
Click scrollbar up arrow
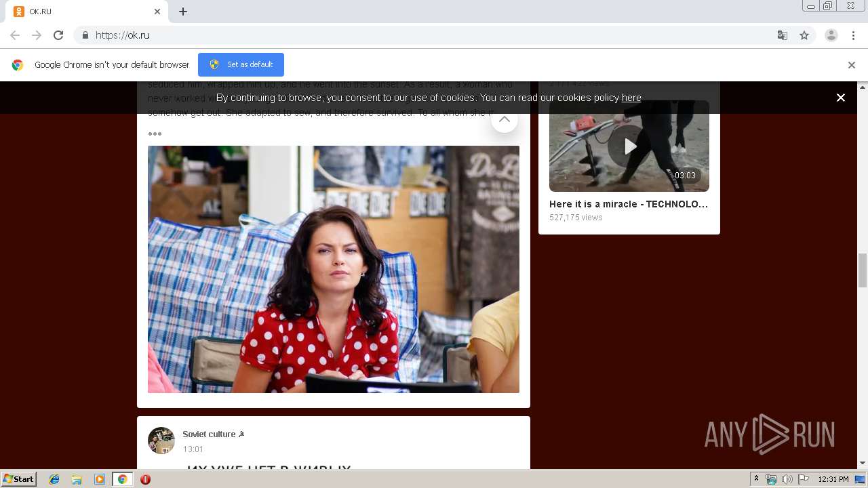pyautogui.click(x=863, y=87)
